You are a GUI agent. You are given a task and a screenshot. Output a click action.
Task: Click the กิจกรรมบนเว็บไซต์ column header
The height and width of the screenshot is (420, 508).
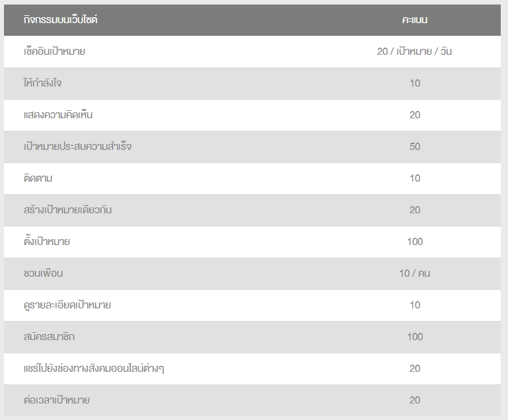pos(60,20)
